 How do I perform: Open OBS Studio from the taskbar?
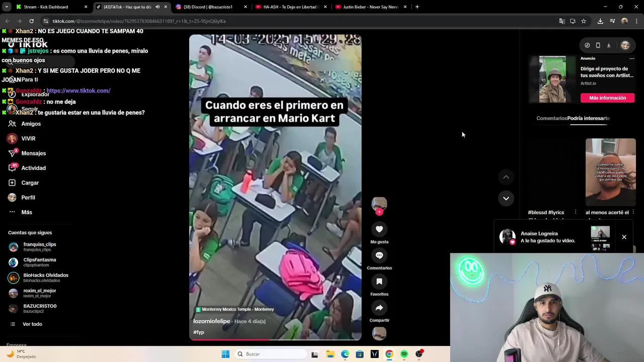[419, 354]
